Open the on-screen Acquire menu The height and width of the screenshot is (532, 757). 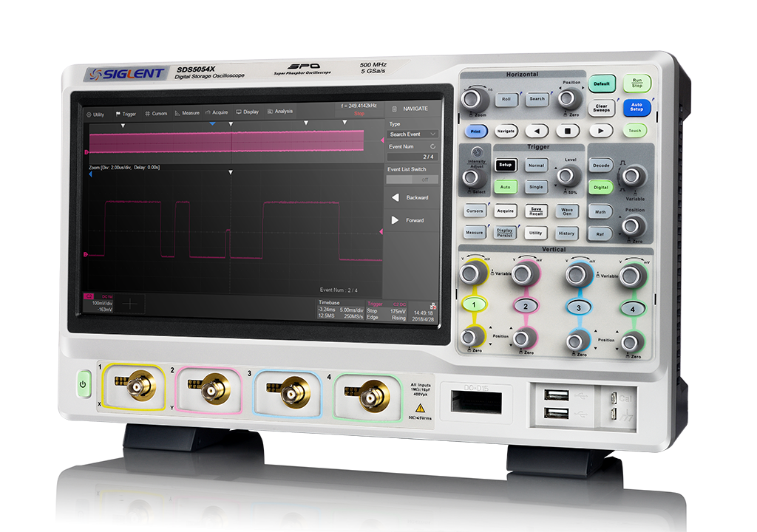[x=217, y=112]
